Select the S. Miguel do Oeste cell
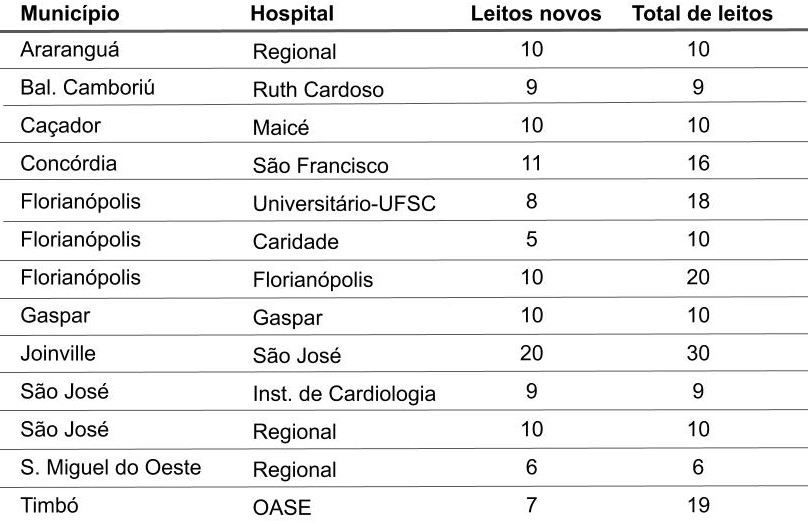Screen dimensions: 808x524 coord(111,468)
